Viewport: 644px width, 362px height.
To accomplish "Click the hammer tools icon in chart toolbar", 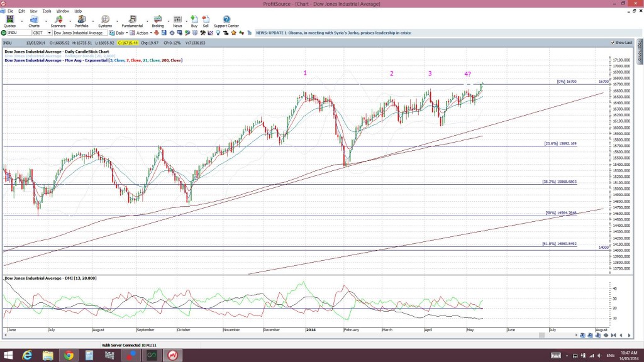I will tap(203, 33).
